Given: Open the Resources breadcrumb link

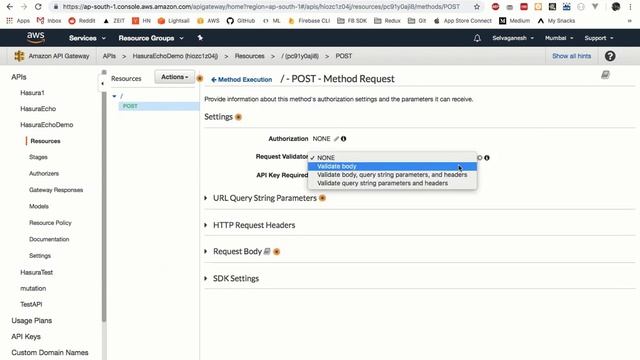Looking at the screenshot, I should (249, 56).
